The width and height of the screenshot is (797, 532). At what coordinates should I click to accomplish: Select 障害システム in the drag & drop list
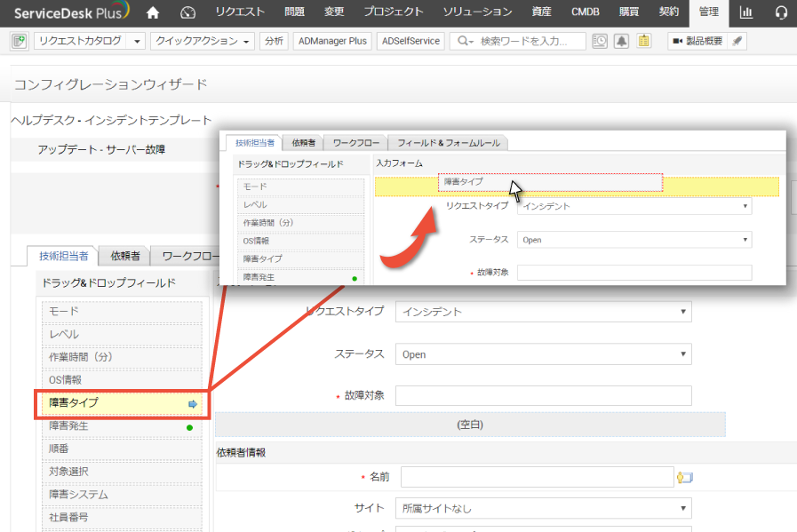122,495
